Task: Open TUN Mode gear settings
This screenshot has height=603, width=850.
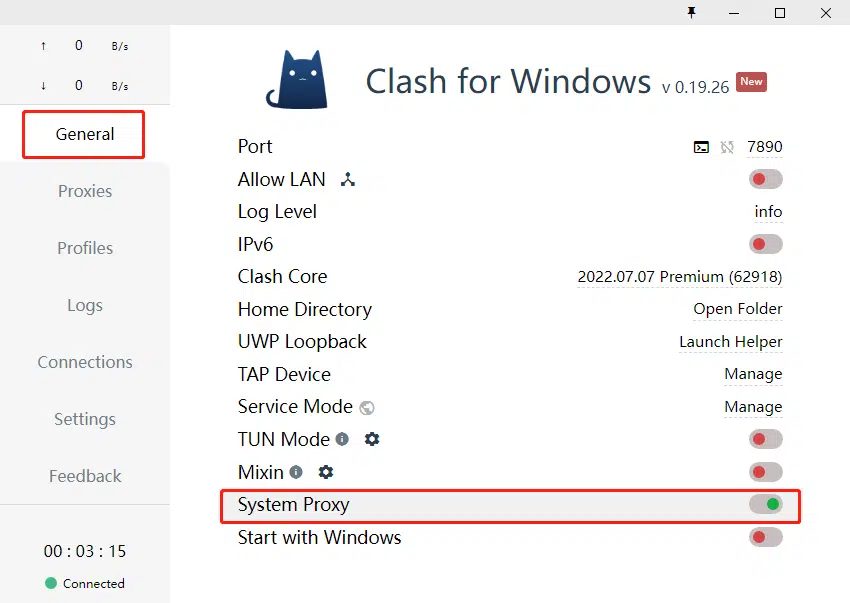Action: click(372, 439)
